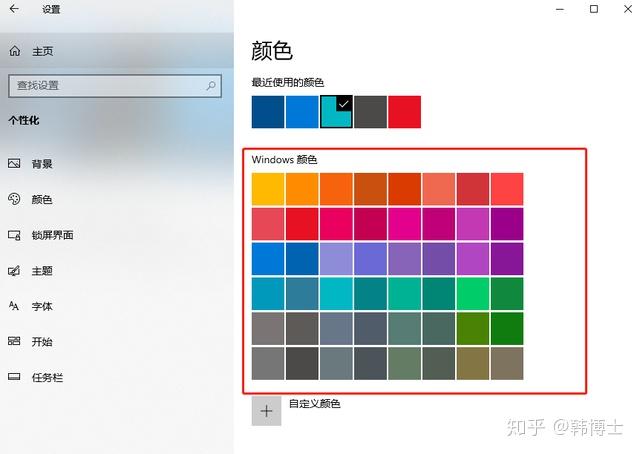Open 主页 in the sidebar
This screenshot has height=454, width=640.
click(117, 51)
